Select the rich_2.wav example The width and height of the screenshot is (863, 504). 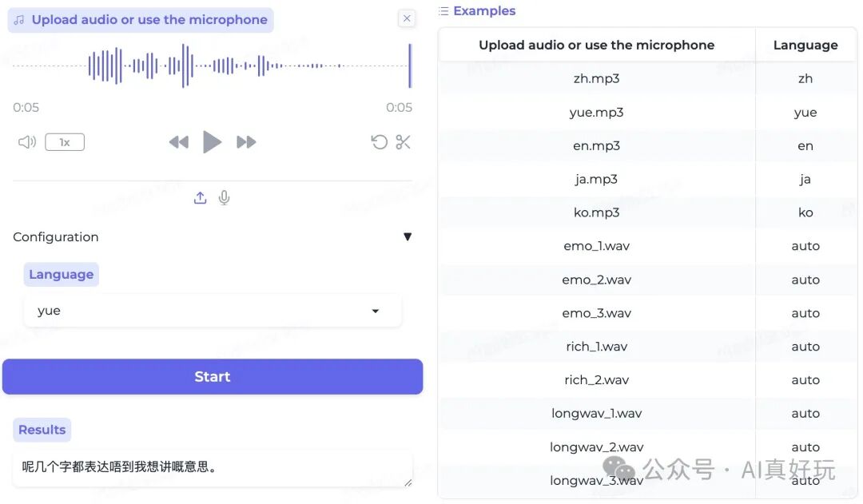pyautogui.click(x=596, y=380)
